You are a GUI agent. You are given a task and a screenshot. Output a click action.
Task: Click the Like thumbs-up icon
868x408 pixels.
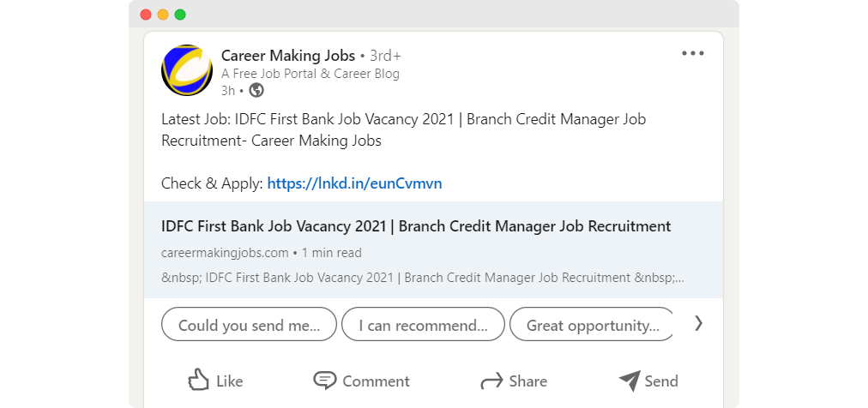pyautogui.click(x=198, y=381)
